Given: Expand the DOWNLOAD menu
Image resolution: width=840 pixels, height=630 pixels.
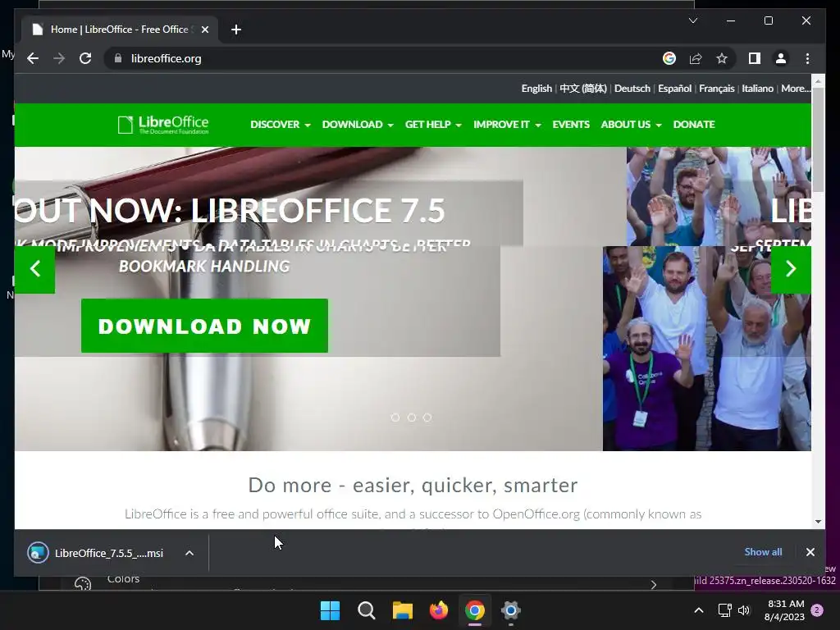Looking at the screenshot, I should tap(358, 125).
